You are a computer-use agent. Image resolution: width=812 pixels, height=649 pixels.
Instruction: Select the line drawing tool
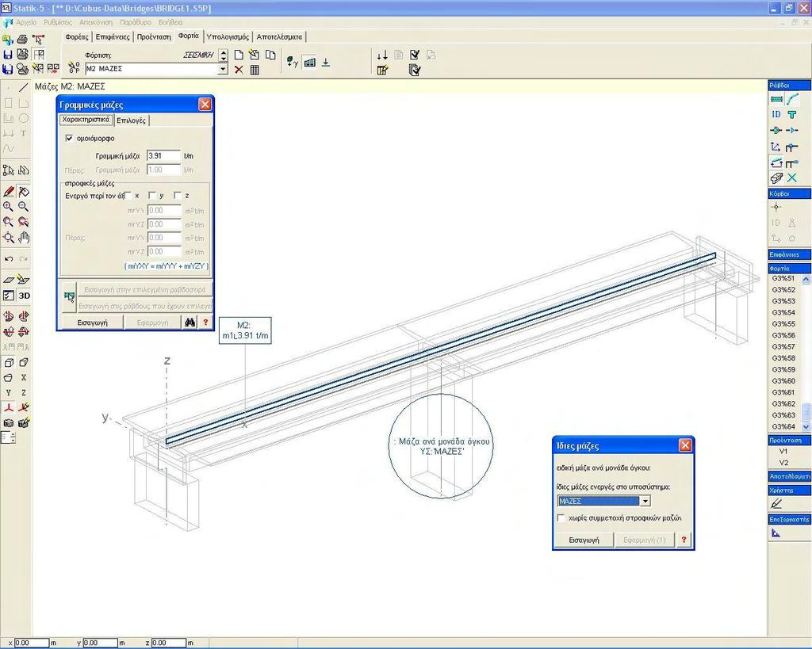[23, 88]
